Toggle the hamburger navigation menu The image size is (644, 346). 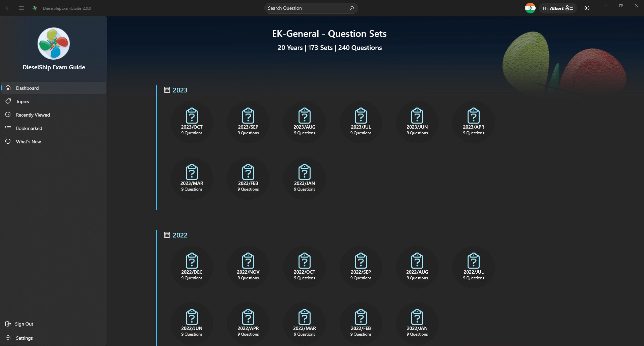tap(21, 8)
